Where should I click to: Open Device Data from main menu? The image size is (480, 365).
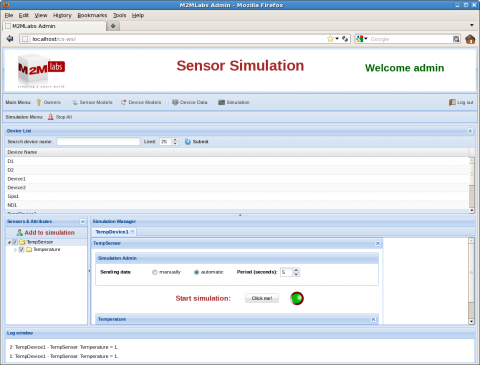190,102
